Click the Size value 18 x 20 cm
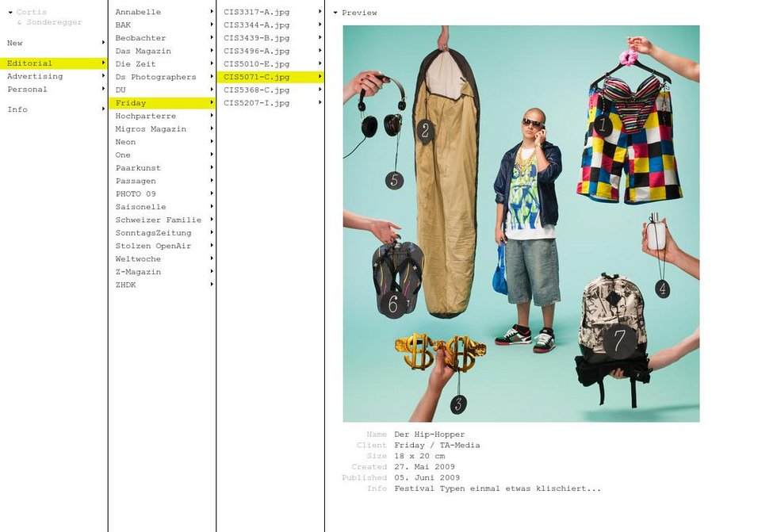The image size is (777, 532). (x=419, y=456)
